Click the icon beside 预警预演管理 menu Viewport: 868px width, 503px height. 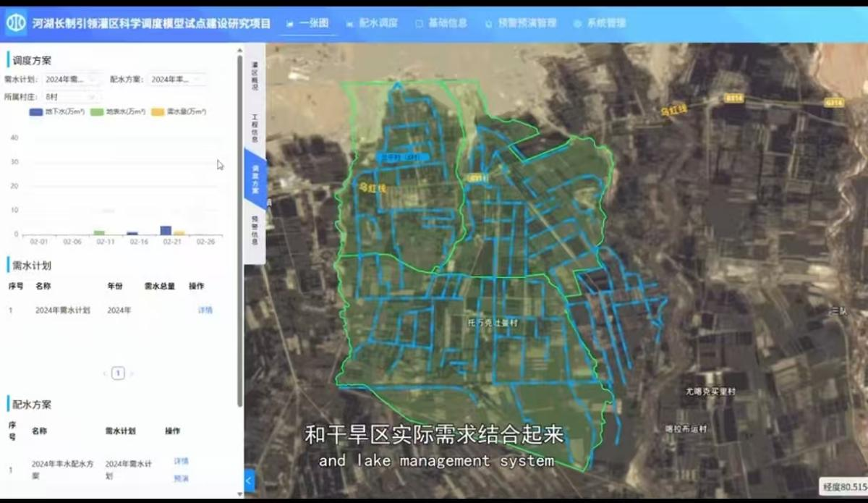click(x=488, y=23)
